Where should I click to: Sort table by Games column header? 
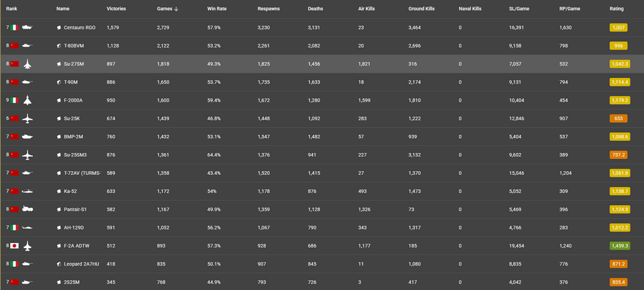166,9
